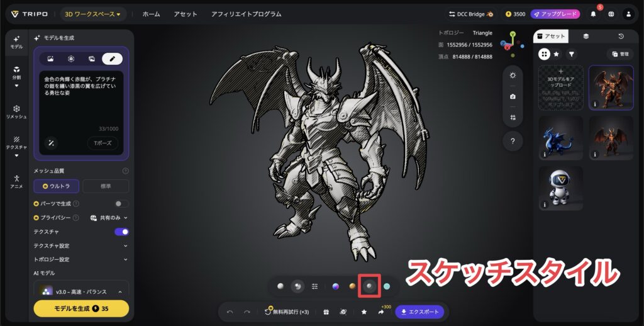Select ウルトラ mesh quality option

[x=57, y=186]
